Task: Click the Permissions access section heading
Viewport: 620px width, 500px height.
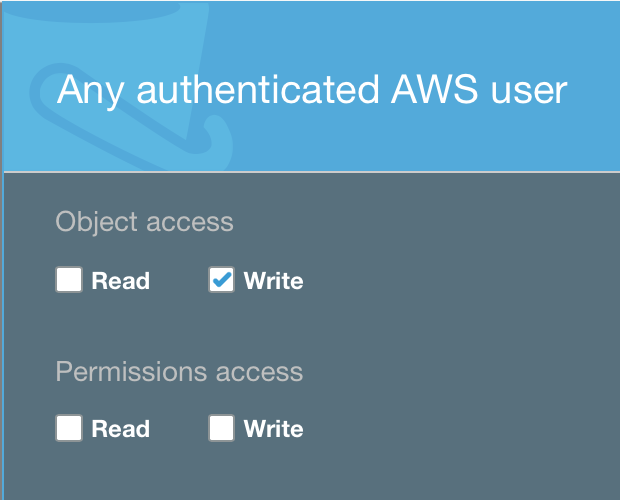Action: (179, 372)
